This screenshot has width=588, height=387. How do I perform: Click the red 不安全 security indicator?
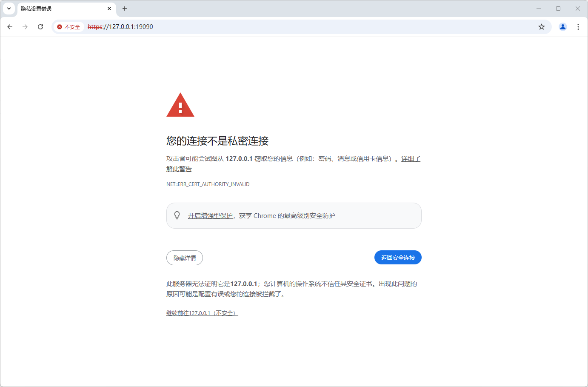point(69,27)
